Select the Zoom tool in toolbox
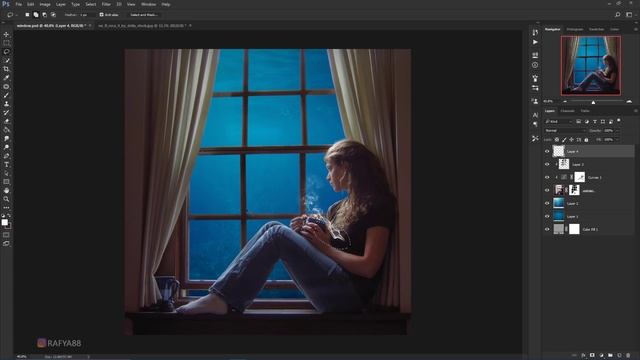 point(6,199)
